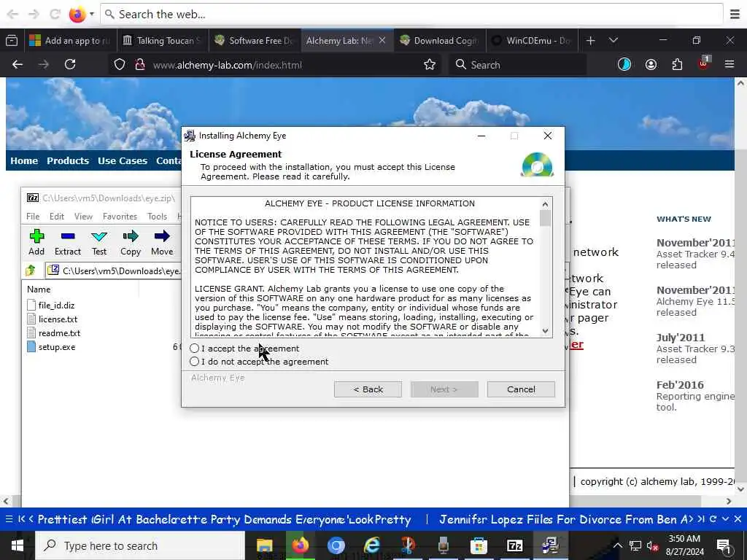Image resolution: width=747 pixels, height=560 pixels.
Task: Open Use Cases link on Alchemy Lab
Action: [123, 160]
